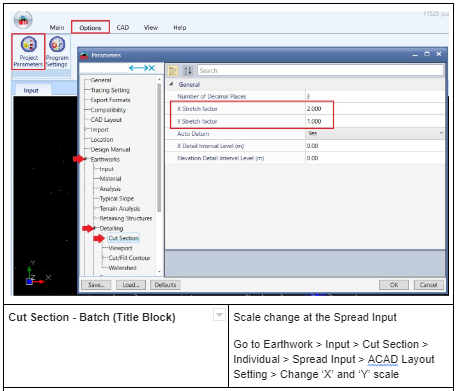The width and height of the screenshot is (459, 391).
Task: Select Watershed tree item
Action: click(122, 268)
